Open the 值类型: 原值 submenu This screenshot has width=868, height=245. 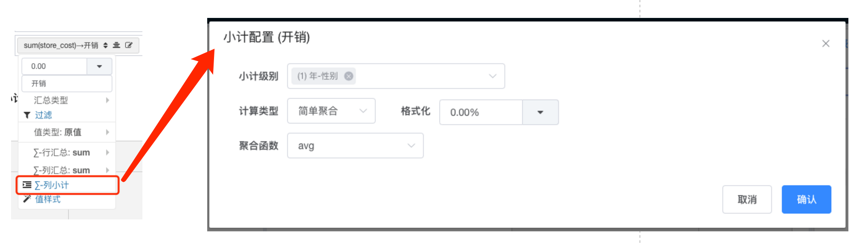pyautogui.click(x=107, y=132)
